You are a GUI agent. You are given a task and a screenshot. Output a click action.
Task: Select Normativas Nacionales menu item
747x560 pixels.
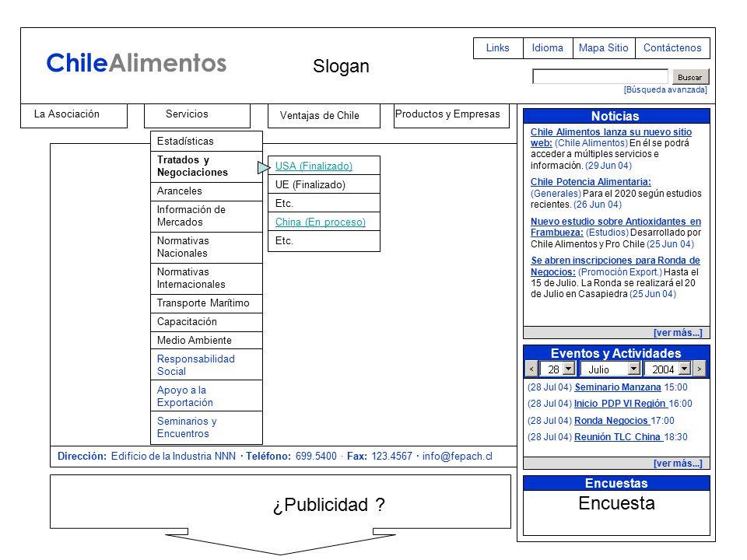click(206, 247)
